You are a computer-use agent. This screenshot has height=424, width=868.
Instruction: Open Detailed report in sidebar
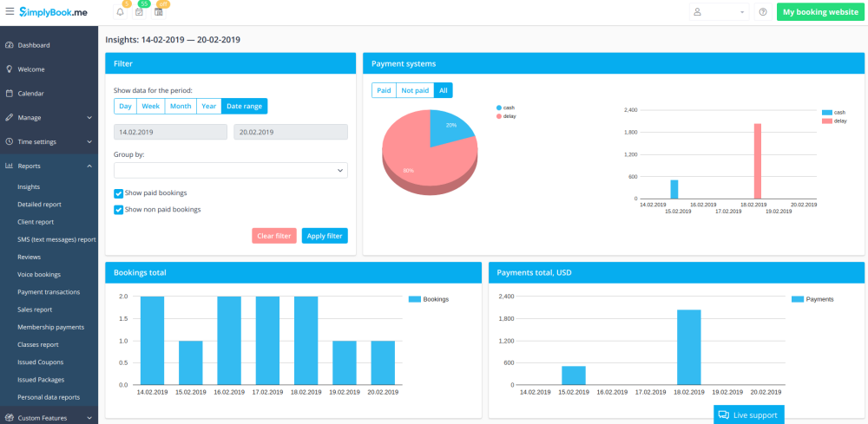tap(39, 205)
